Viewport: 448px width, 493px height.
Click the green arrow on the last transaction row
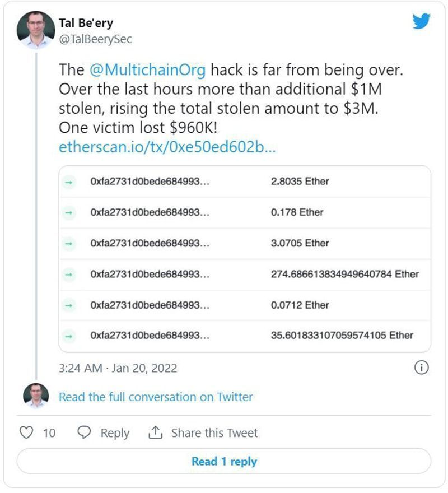[68, 336]
